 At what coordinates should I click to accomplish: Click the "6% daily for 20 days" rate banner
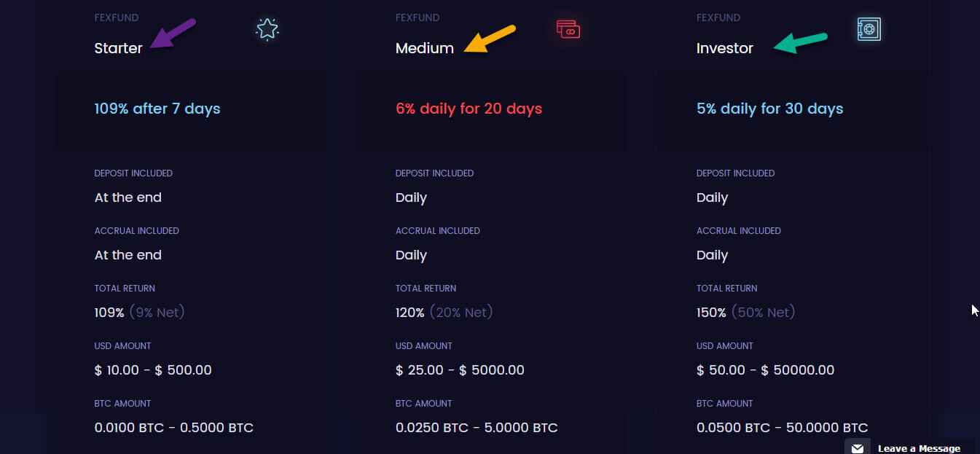[x=469, y=109]
